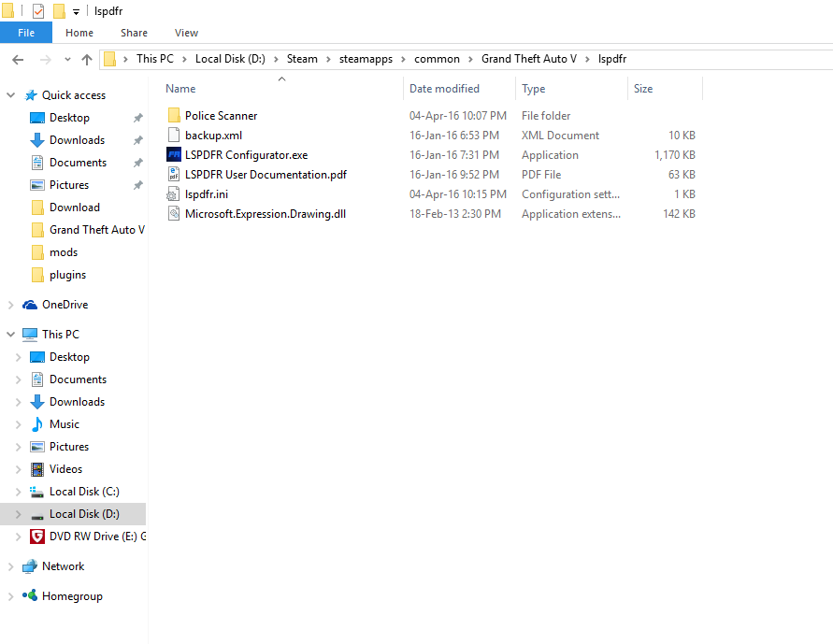Image resolution: width=833 pixels, height=644 pixels.
Task: Click Grand Theft Auto V breadcrumb
Action: tap(528, 59)
